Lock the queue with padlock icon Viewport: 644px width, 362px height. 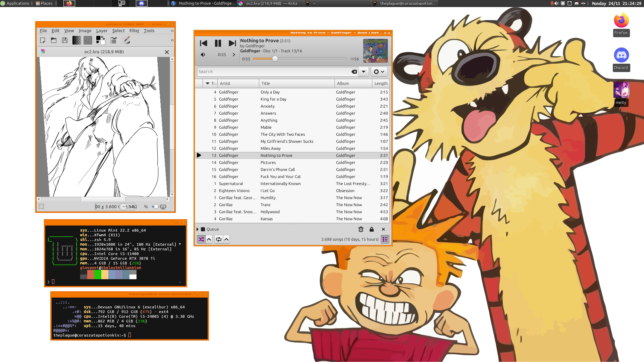(372, 229)
